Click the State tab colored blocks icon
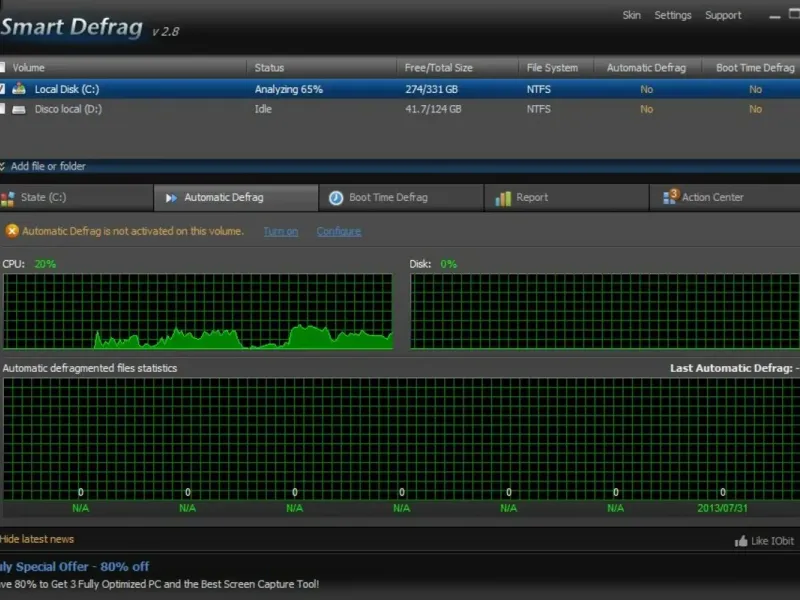This screenshot has width=800, height=600. pyautogui.click(x=8, y=198)
